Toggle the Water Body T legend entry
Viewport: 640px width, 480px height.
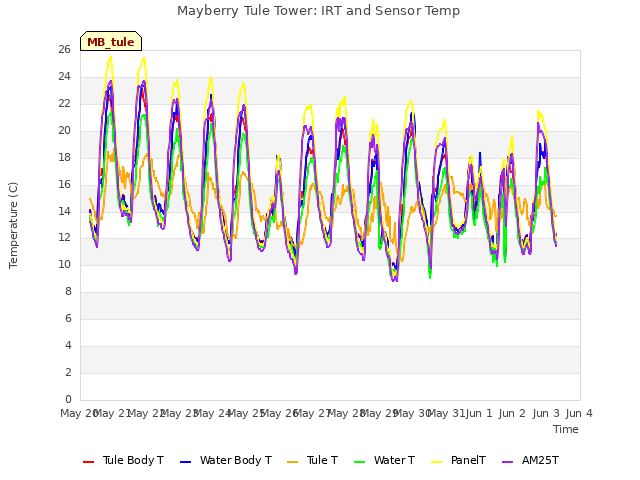click(x=226, y=460)
